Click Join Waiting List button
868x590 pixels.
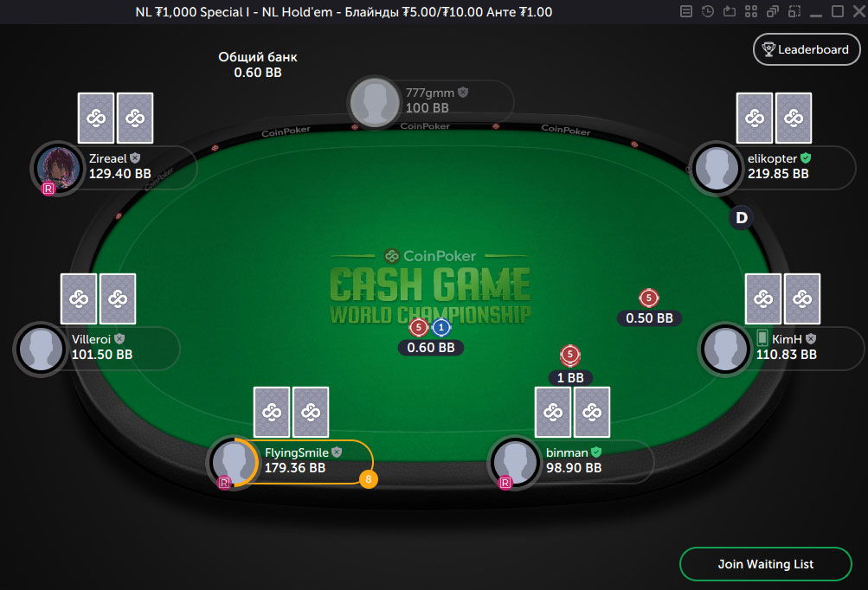766,564
